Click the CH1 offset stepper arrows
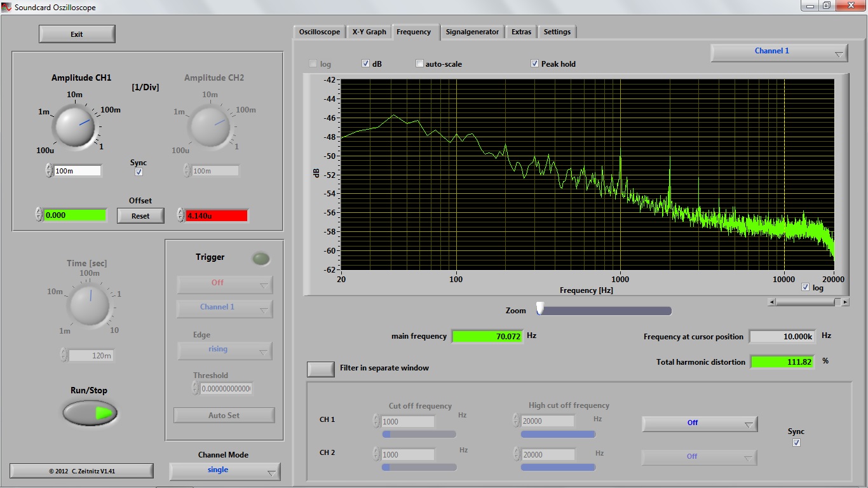This screenshot has height=488, width=868. [x=39, y=215]
